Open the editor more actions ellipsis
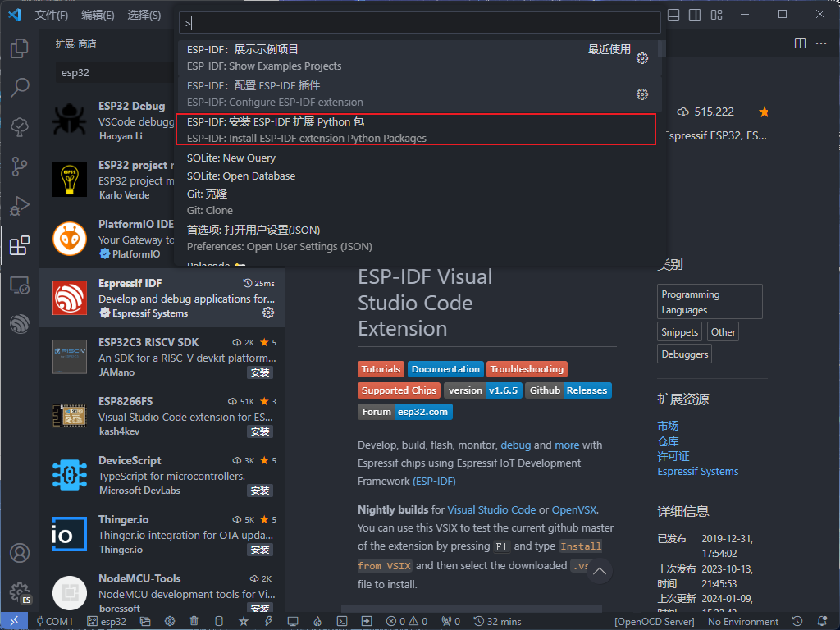Viewport: 840px width, 630px height. click(821, 43)
